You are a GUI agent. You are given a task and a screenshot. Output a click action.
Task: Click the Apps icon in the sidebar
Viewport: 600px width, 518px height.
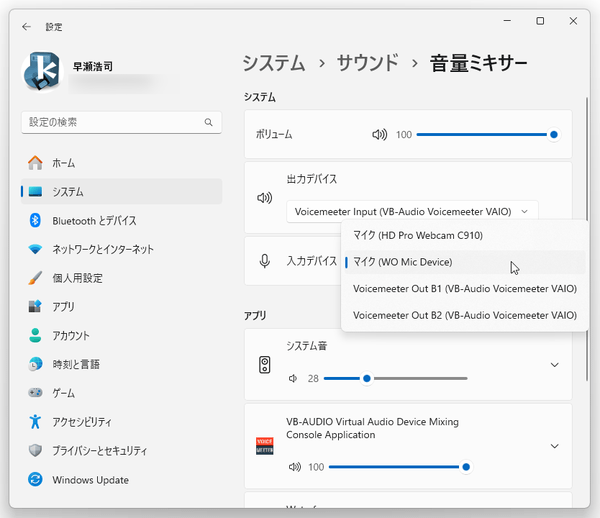coord(35,307)
